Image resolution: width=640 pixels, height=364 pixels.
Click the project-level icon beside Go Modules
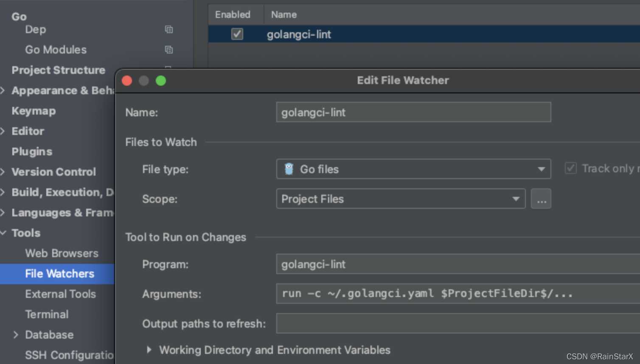click(168, 50)
